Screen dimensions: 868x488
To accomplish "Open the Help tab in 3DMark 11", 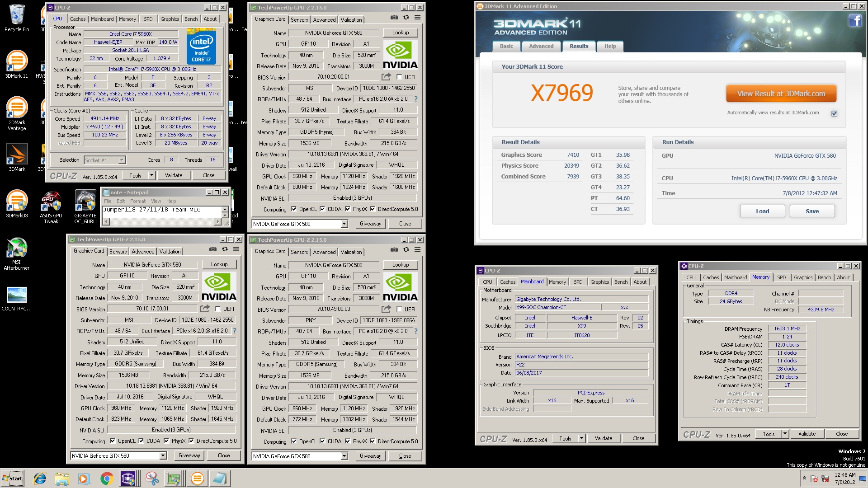I will [610, 46].
